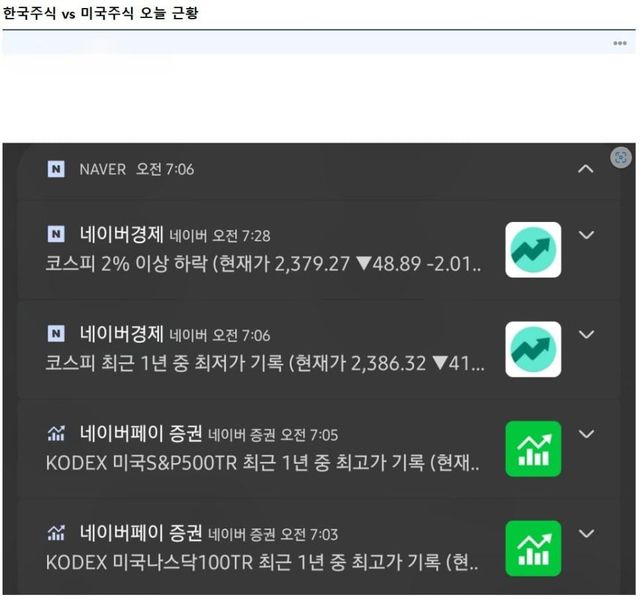The height and width of the screenshot is (603, 640).
Task: Click the small N icon next to the 7:06 네이버경제
Action: [x=56, y=334]
